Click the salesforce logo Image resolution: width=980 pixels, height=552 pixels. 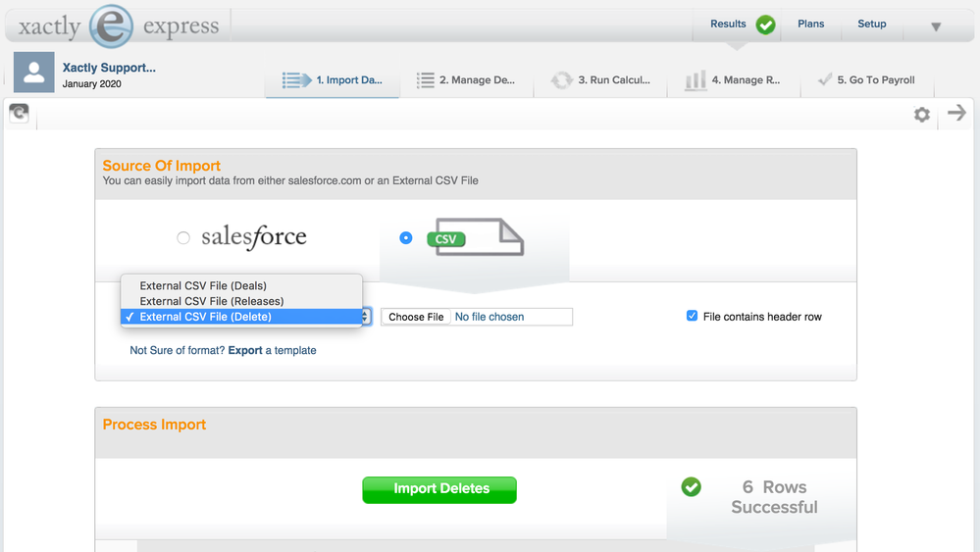pos(254,237)
